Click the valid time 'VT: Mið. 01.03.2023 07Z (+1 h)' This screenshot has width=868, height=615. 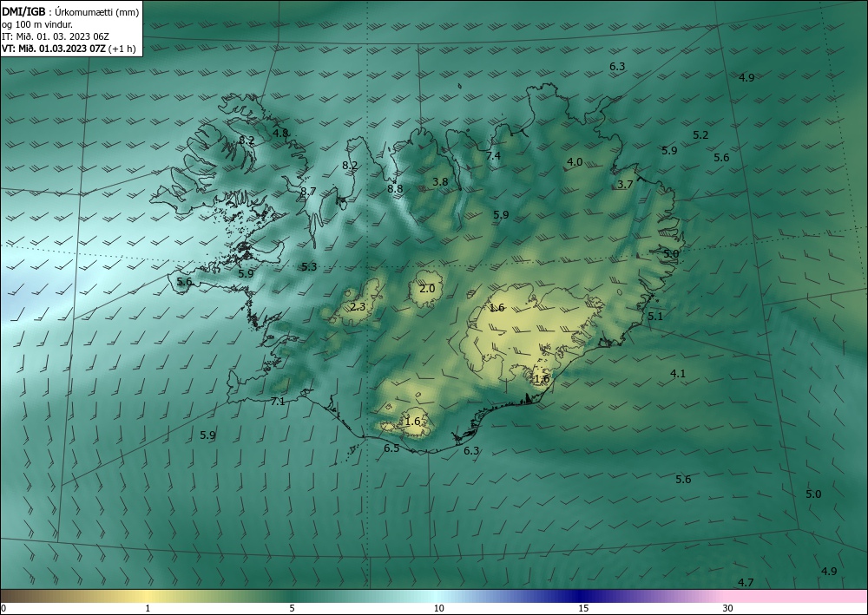coord(69,49)
